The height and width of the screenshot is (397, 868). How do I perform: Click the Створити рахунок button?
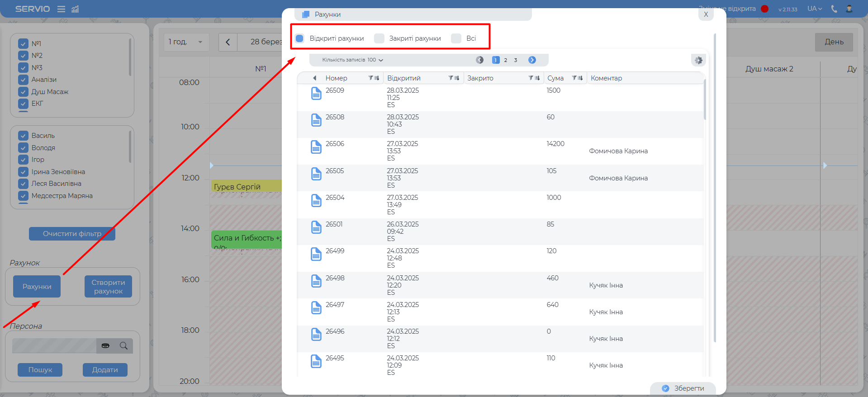[108, 287]
